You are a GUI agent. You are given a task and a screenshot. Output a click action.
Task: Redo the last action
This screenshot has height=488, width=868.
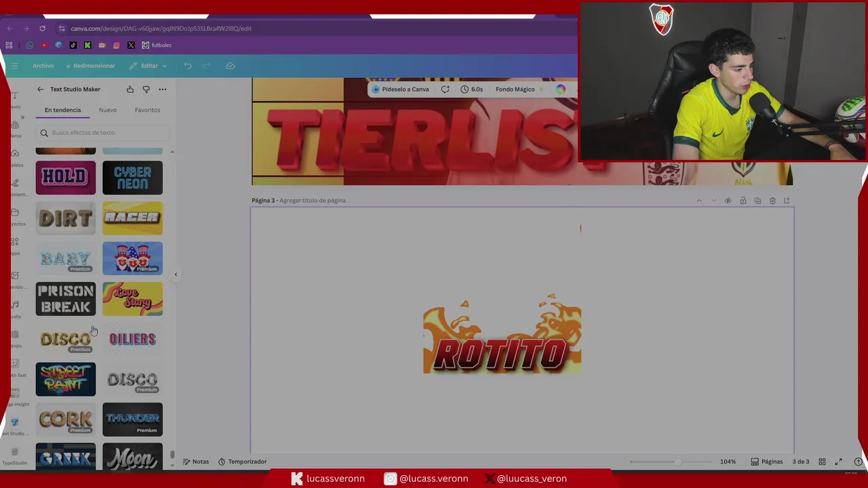[207, 66]
